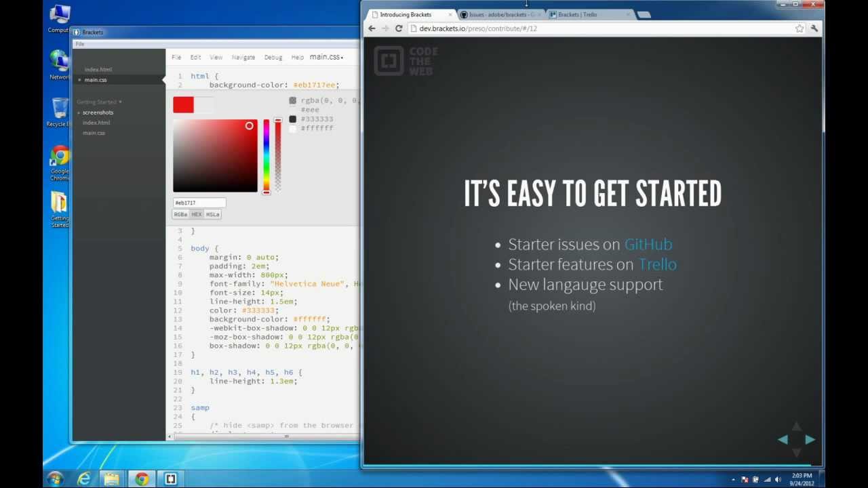Click the 'h1, h2, h3, h4, h5, h6 {' line
Image resolution: width=868 pixels, height=488 pixels.
246,372
